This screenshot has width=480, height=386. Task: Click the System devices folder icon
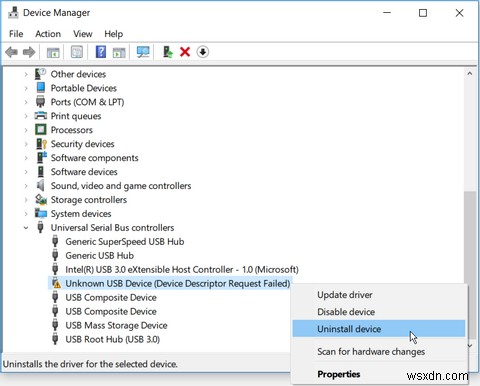41,213
